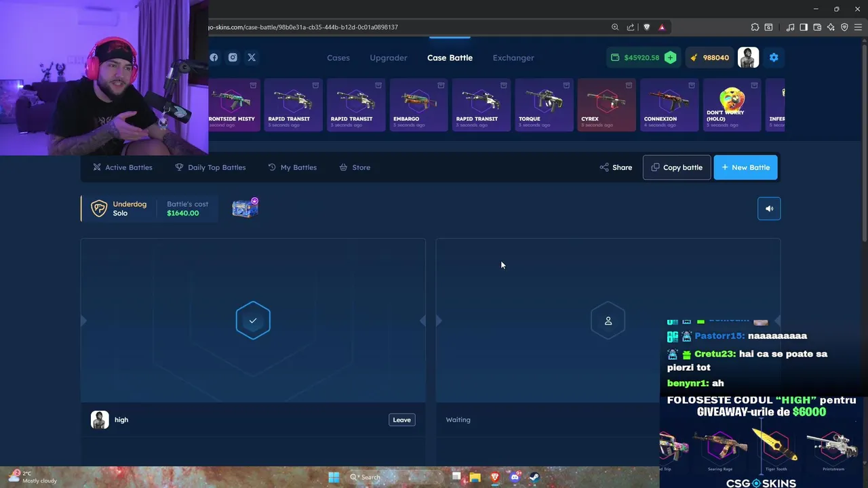Open the My Battles tab
Viewport: 868px width, 488px height.
point(292,167)
